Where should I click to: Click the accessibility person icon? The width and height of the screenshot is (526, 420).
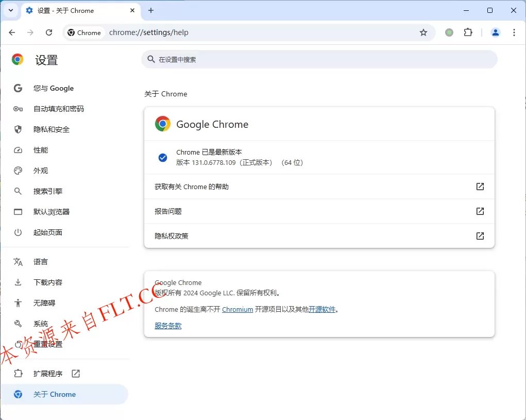[x=18, y=303]
